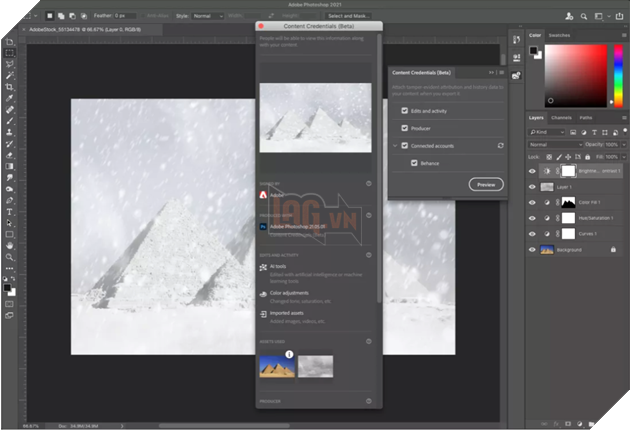
Task: Open the layer Kind filter dropdown
Action: coord(546,132)
